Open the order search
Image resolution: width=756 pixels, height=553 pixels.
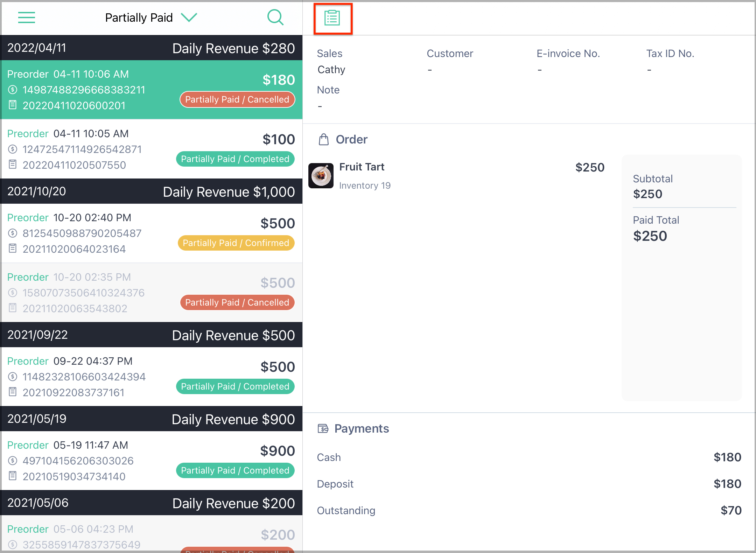(275, 17)
